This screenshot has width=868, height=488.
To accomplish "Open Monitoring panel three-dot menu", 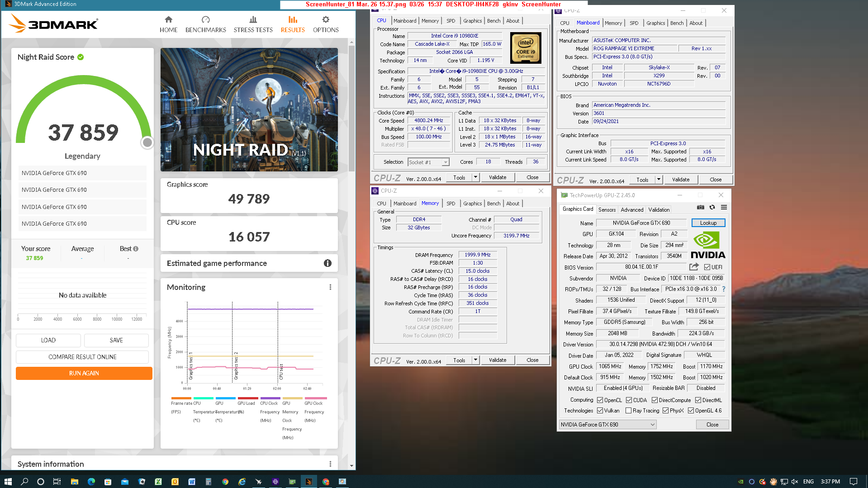I will click(x=330, y=287).
